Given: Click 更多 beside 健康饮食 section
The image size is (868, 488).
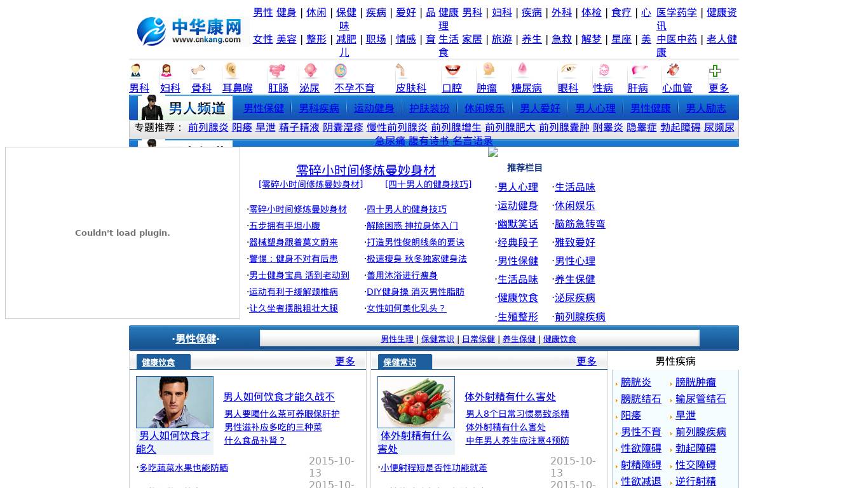Looking at the screenshot, I should pyautogui.click(x=345, y=361).
